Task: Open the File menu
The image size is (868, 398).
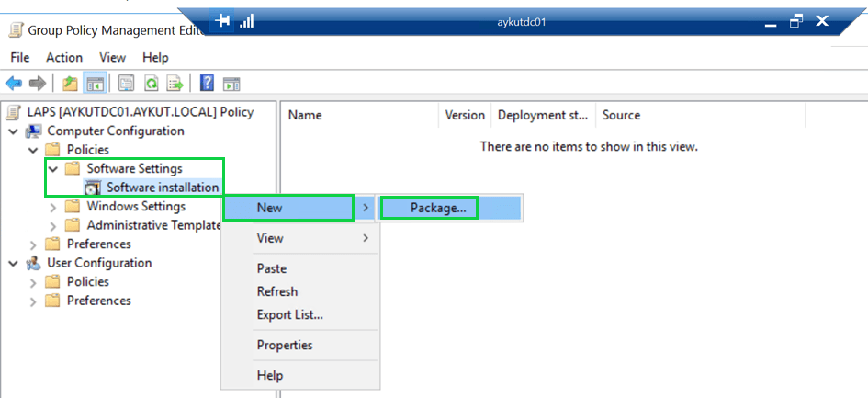Action: pyautogui.click(x=19, y=57)
